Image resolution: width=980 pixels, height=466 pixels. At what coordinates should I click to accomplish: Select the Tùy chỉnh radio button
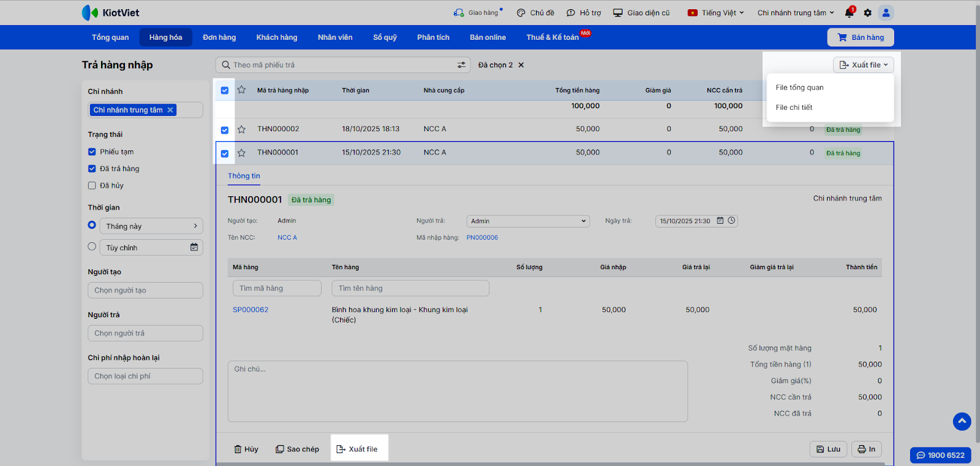coord(92,246)
